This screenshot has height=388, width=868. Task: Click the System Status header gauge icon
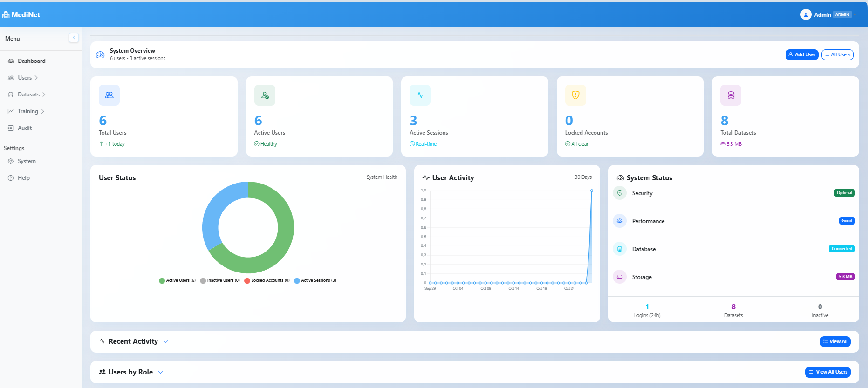620,178
